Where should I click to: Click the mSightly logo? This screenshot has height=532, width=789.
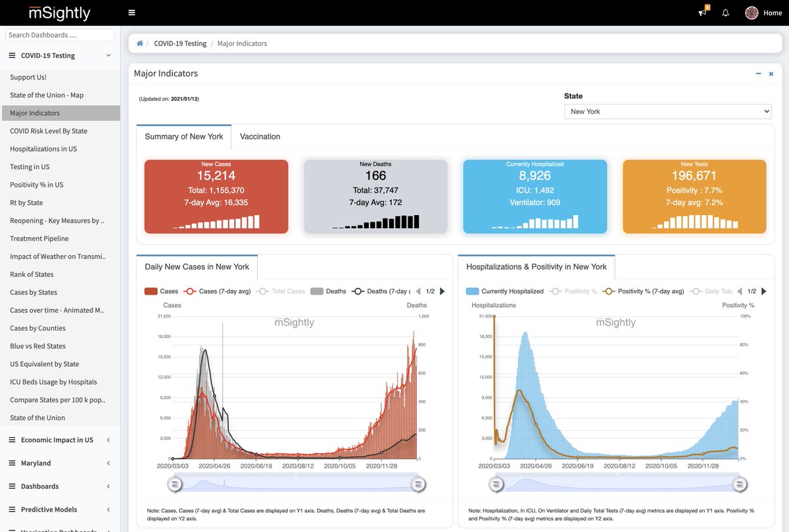(59, 12)
